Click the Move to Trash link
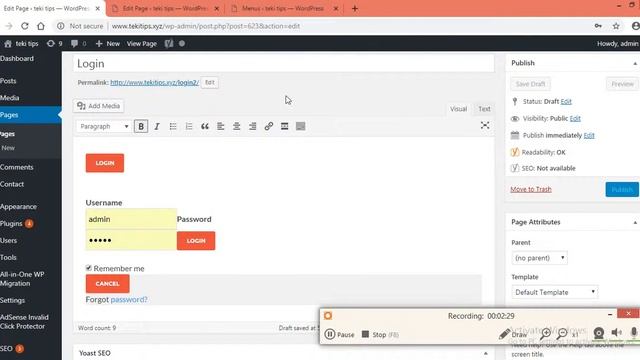 click(x=531, y=189)
